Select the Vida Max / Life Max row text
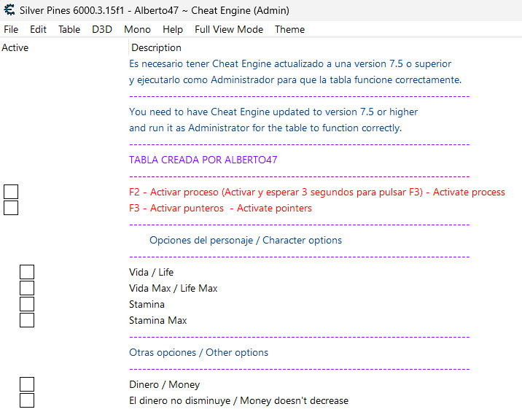522x420 pixels. tap(173, 288)
